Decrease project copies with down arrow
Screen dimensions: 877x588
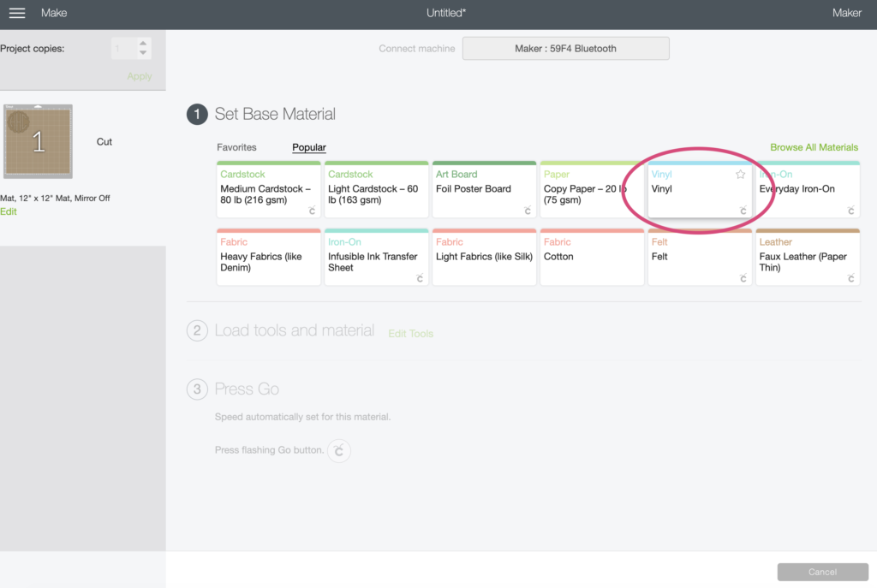143,53
